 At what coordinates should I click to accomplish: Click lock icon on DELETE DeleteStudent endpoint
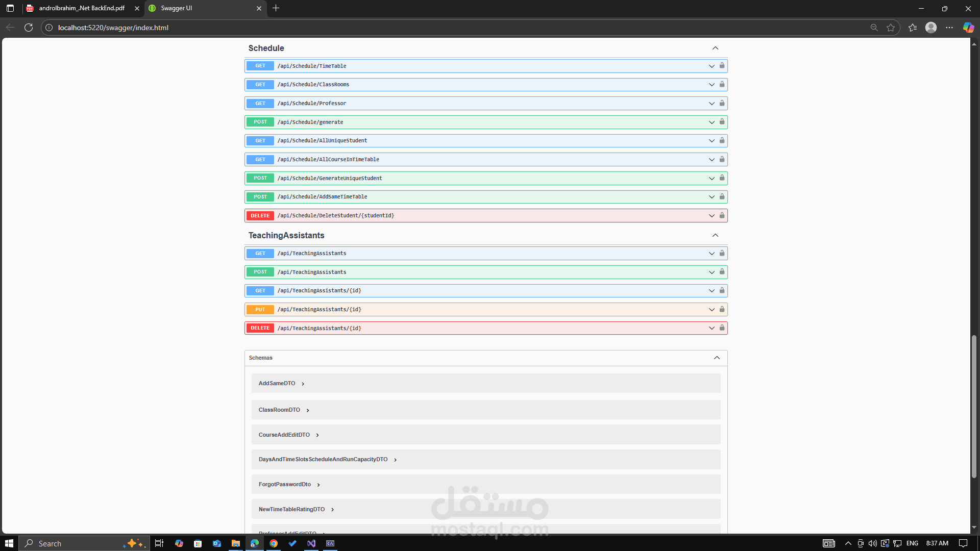(x=722, y=215)
